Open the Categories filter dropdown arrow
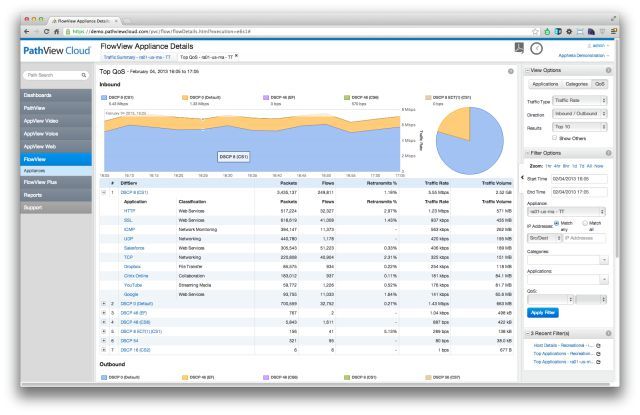This screenshot has width=640, height=415. [x=604, y=260]
